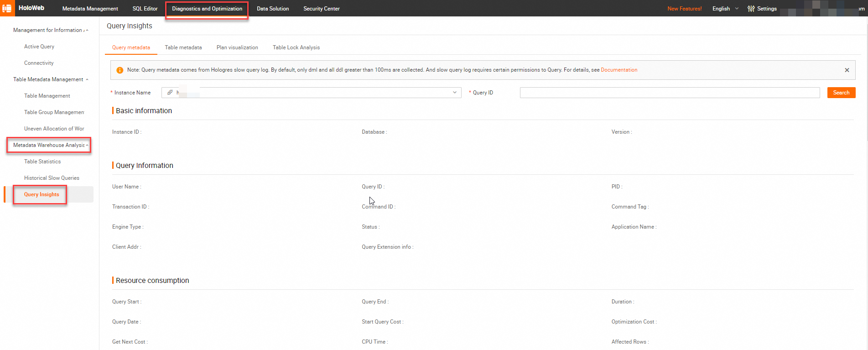Click the 'Command Tag :' label
This screenshot has height=350, width=868.
pyautogui.click(x=630, y=207)
